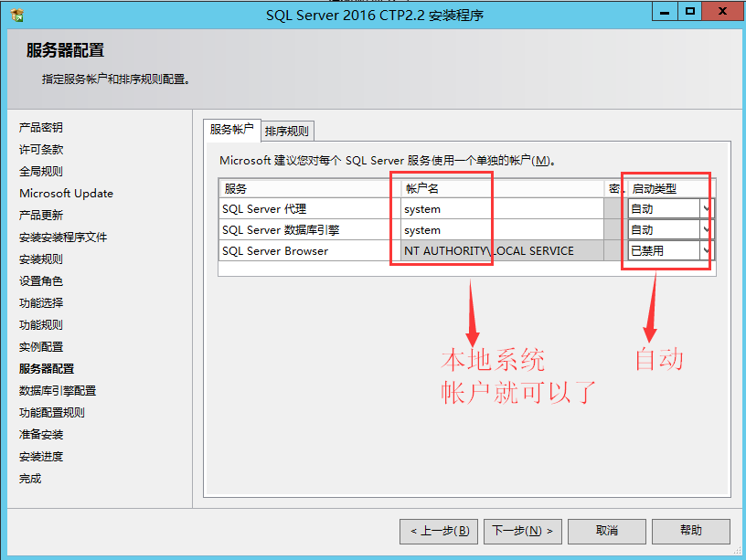
Task: Select the 实例配置 step in sidebar
Action: click(x=41, y=346)
